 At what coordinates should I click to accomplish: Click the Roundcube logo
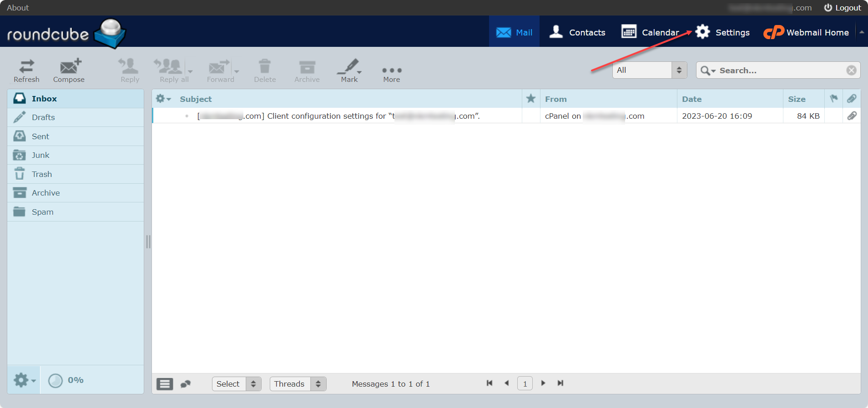pyautogui.click(x=66, y=33)
